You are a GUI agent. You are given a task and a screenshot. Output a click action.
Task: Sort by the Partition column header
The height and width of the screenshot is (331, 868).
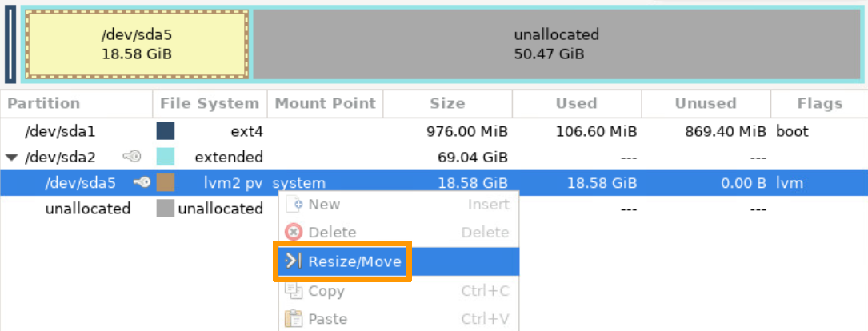[x=44, y=103]
